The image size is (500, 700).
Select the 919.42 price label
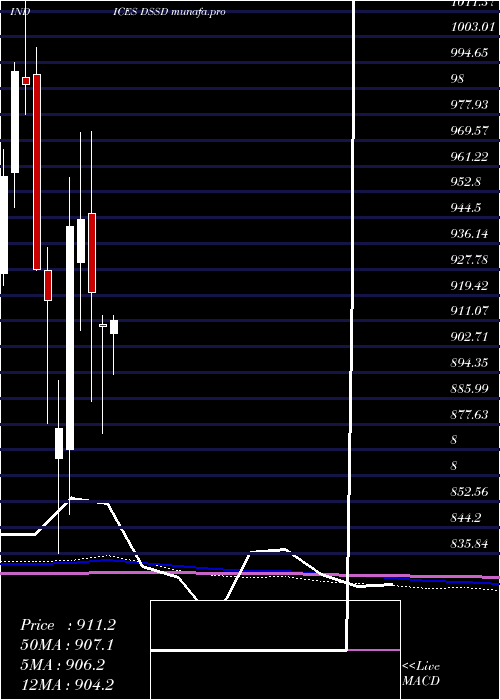[x=469, y=286]
